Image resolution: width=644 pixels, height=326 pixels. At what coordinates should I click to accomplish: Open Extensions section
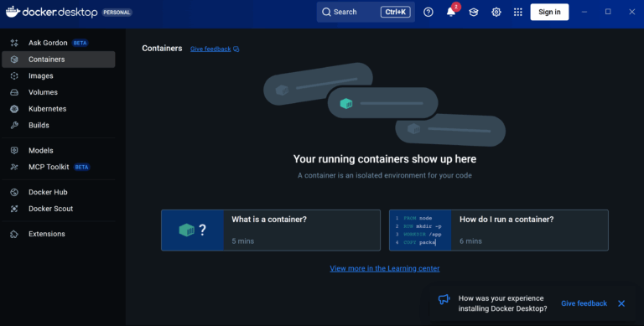click(x=59, y=234)
